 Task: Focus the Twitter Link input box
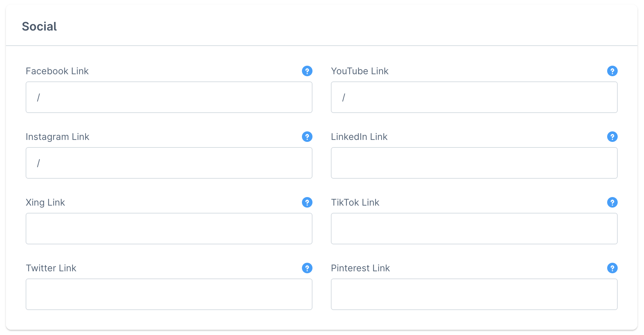click(169, 294)
